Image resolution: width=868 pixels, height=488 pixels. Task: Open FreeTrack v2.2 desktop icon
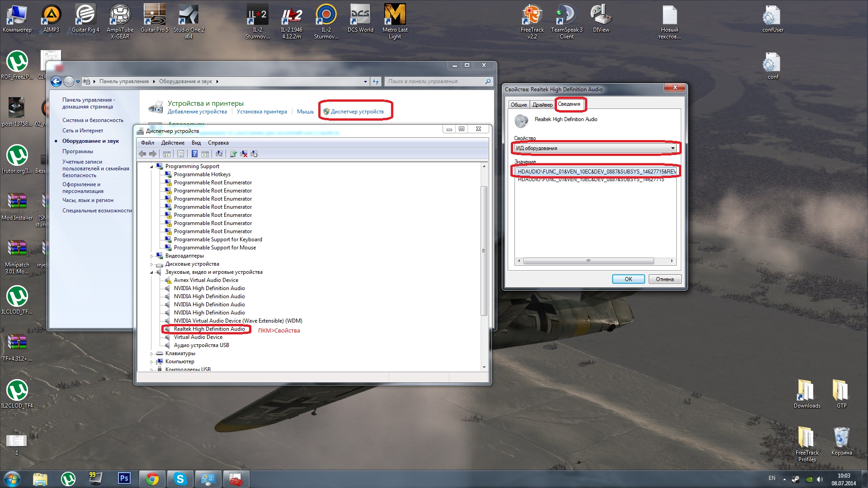click(532, 22)
